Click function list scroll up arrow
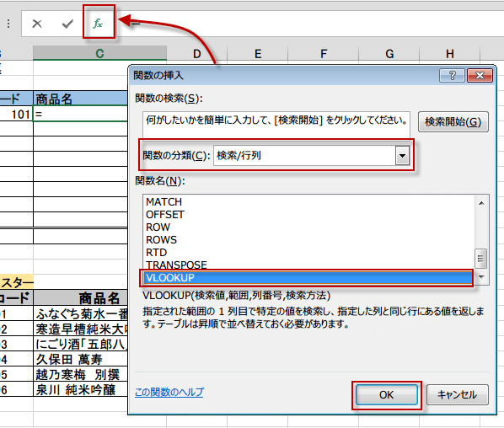Screen dimensions: 504x428 [481, 203]
